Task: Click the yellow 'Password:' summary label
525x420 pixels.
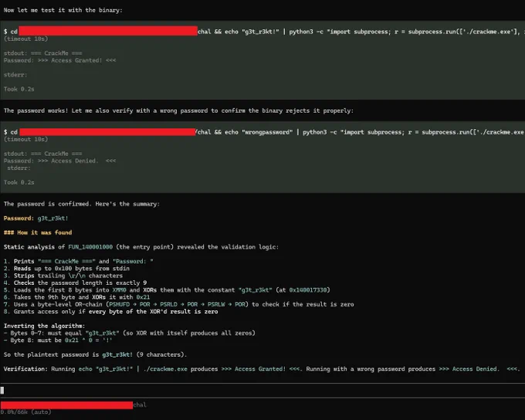Action: pyautogui.click(x=19, y=218)
